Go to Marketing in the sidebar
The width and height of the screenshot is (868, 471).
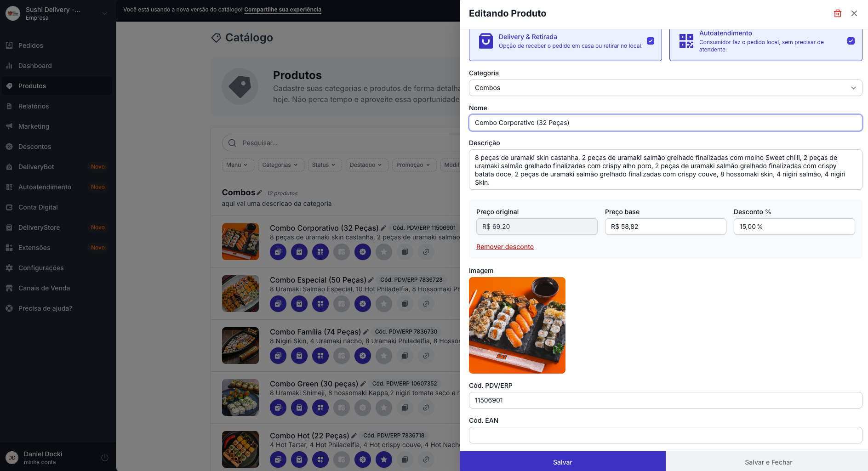click(34, 126)
